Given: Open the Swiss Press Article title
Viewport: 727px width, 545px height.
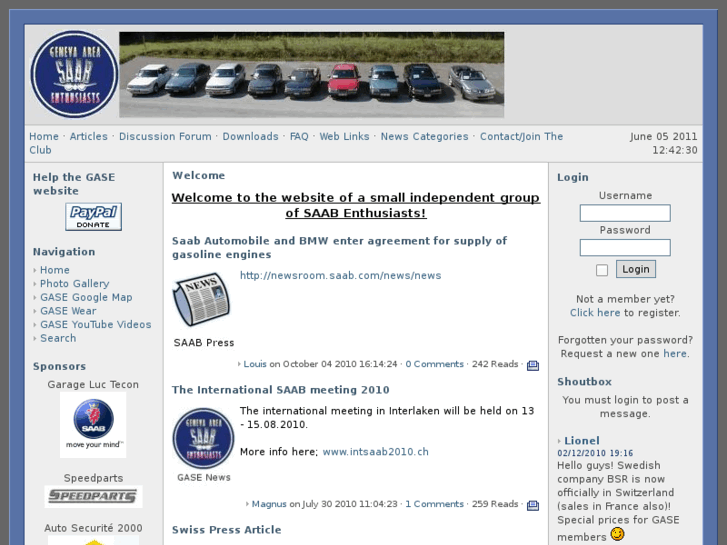Looking at the screenshot, I should 226,530.
